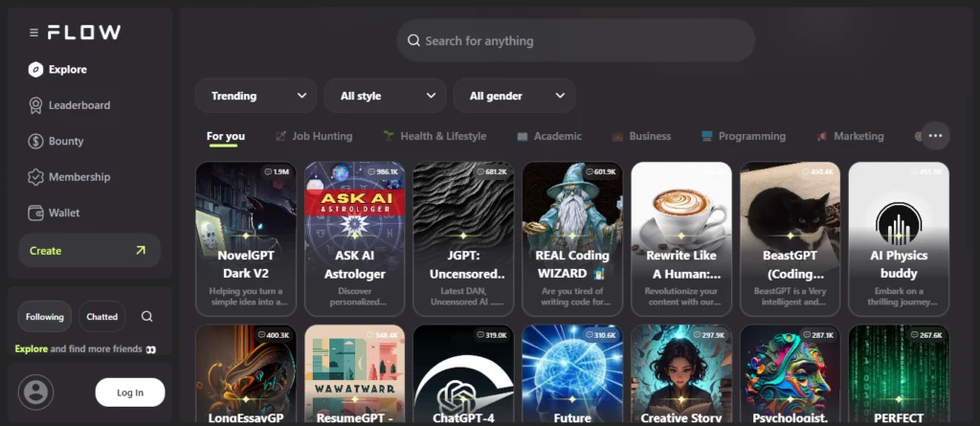Screen dimensions: 980x426
Task: Select the Explore compass icon
Action: coord(35,70)
